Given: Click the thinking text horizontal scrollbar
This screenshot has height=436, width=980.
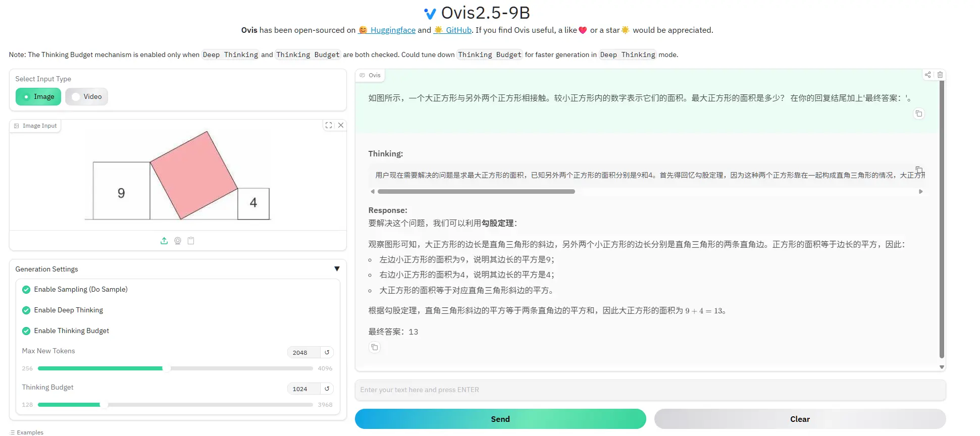Looking at the screenshot, I should (x=476, y=192).
